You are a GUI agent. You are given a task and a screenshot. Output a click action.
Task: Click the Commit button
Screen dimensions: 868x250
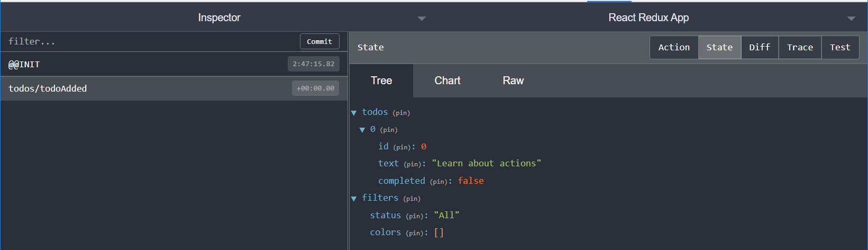coord(319,41)
